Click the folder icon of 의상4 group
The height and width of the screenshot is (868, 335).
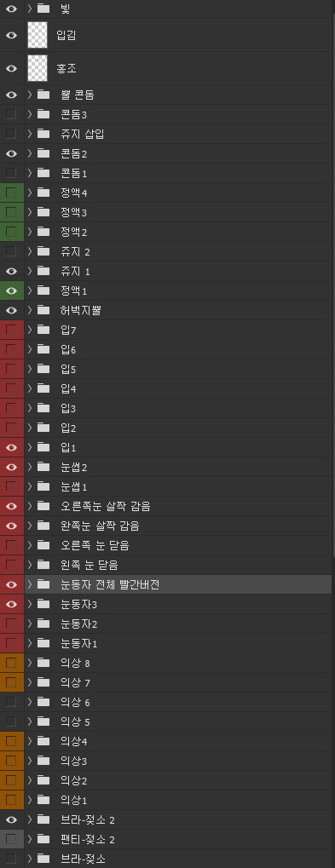coord(43,741)
